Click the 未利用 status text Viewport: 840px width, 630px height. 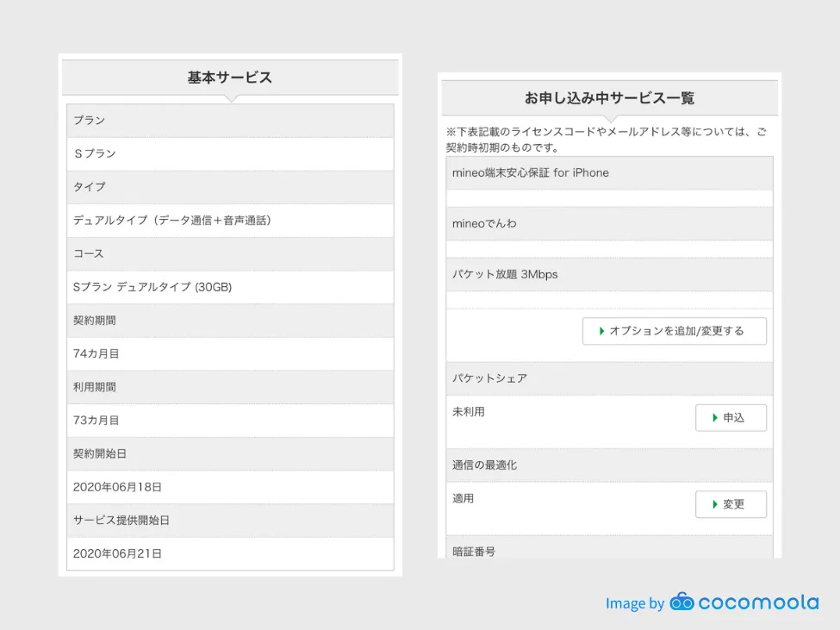(468, 412)
